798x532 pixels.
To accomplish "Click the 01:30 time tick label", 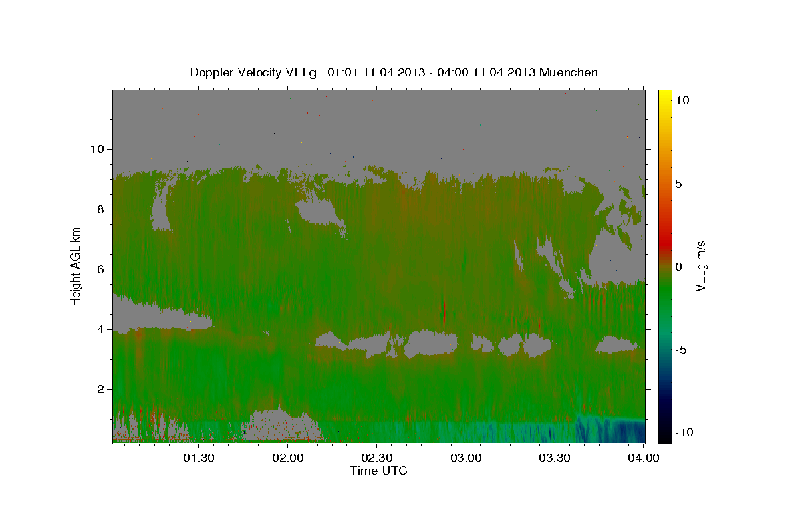I will (x=199, y=458).
